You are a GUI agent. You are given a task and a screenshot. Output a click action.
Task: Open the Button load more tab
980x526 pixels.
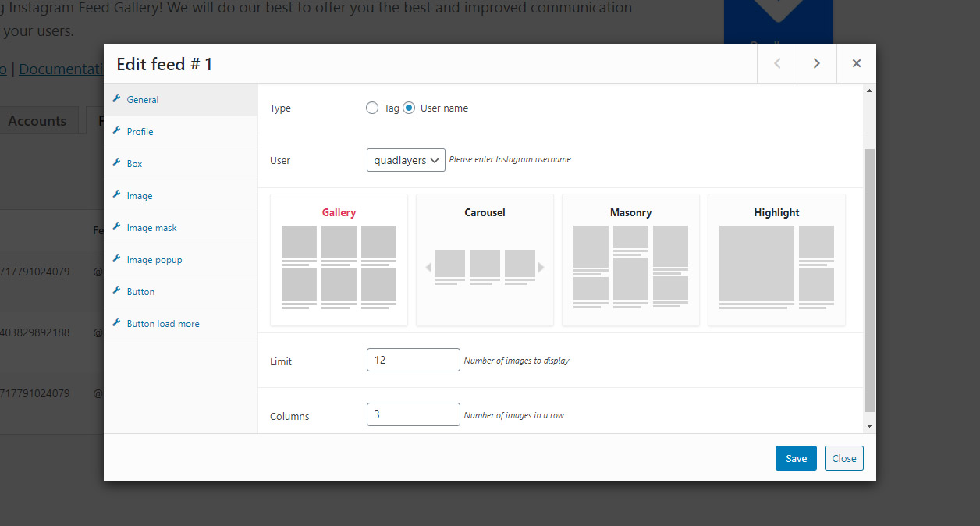pyautogui.click(x=181, y=324)
